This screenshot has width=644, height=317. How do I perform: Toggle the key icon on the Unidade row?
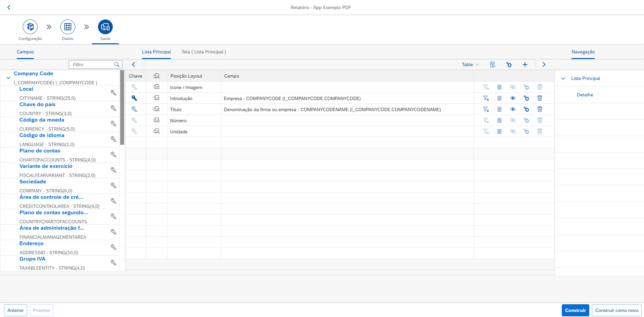[134, 131]
